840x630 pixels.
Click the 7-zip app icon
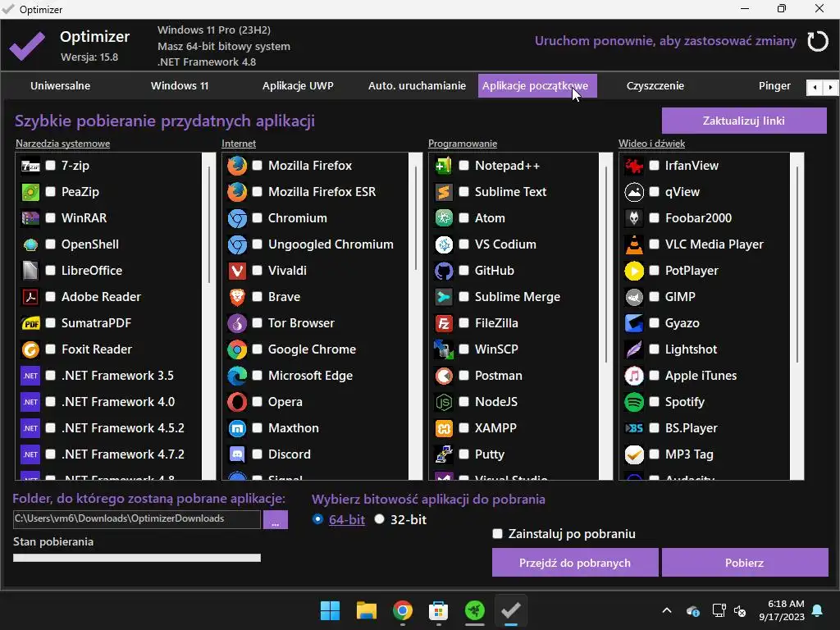(30, 166)
